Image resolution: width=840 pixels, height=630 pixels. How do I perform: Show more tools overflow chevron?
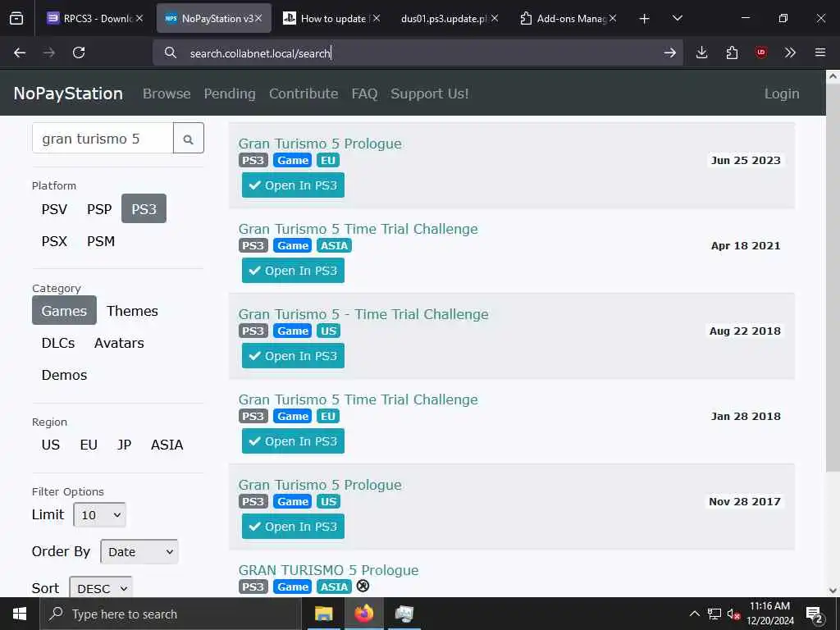(x=790, y=52)
